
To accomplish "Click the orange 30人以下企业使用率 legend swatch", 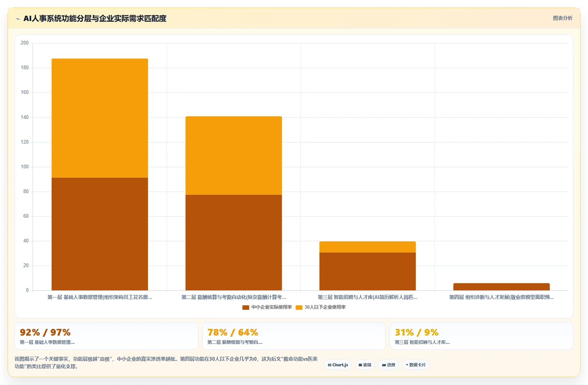I will [299, 308].
